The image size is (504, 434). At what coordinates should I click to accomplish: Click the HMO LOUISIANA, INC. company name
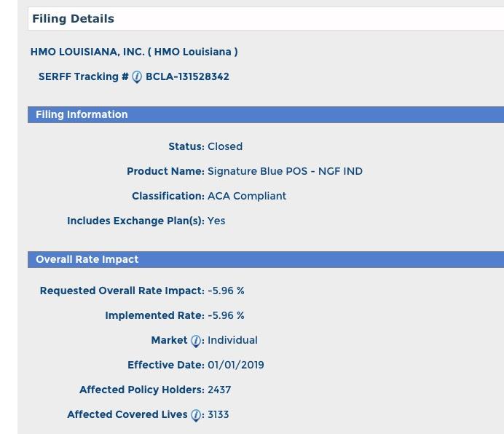pos(134,52)
